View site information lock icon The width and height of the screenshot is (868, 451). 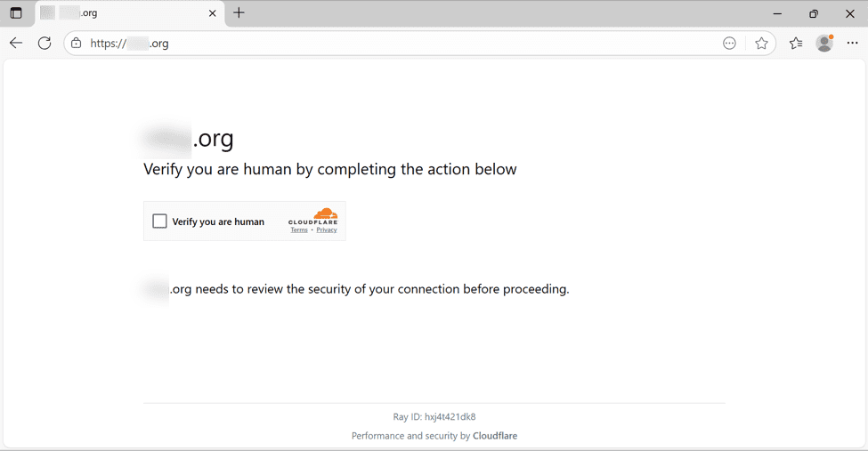[x=77, y=44]
